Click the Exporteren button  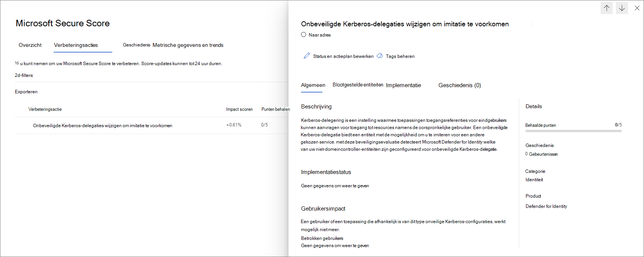click(x=26, y=92)
